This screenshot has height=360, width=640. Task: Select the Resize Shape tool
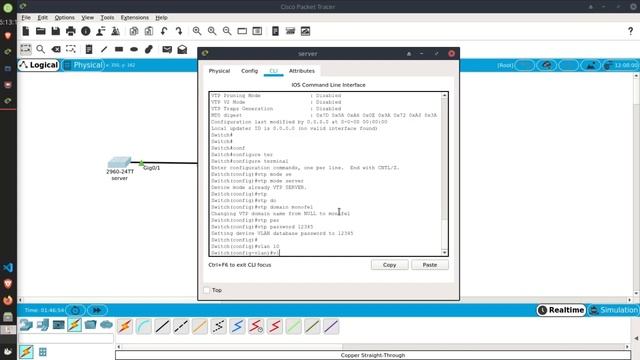click(x=71, y=49)
